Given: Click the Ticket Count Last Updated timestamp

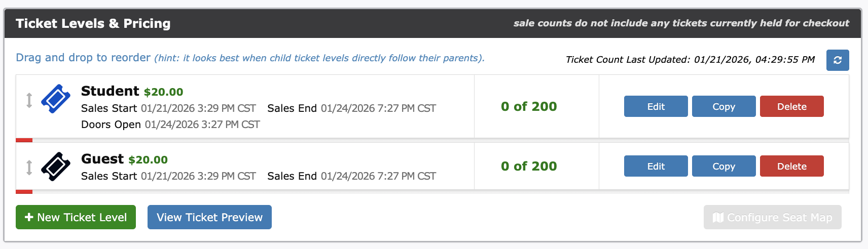Looking at the screenshot, I should tap(690, 60).
